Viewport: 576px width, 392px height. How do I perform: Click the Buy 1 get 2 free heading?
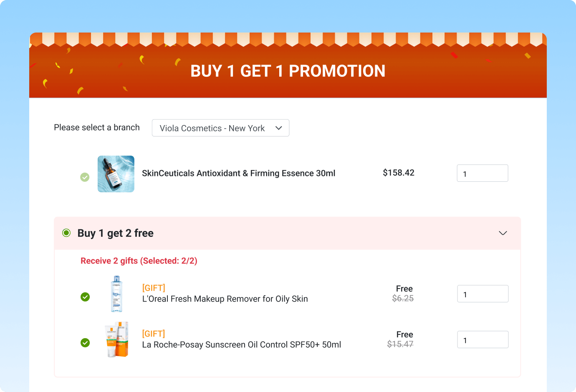(x=116, y=233)
